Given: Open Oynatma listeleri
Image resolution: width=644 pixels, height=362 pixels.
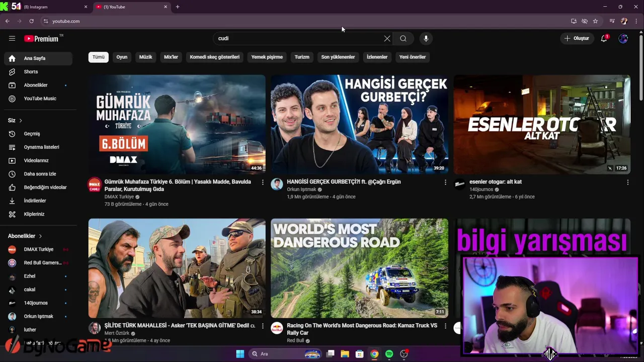Looking at the screenshot, I should (38, 147).
